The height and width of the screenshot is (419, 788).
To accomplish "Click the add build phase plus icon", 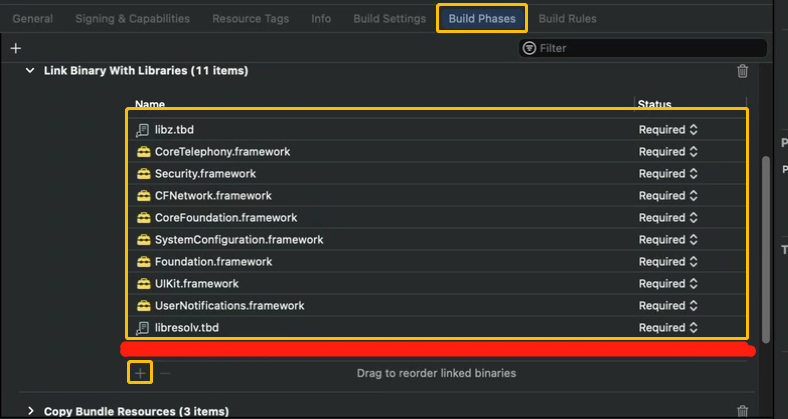I will coord(16,48).
